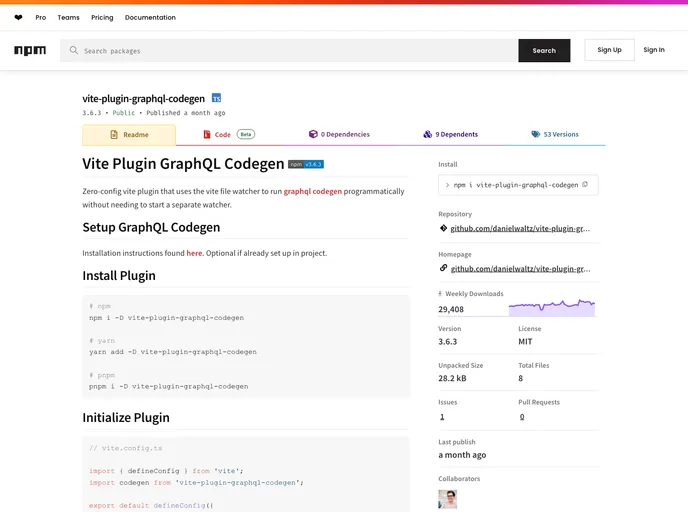Image resolution: width=688 pixels, height=512 pixels.
Task: Follow the graphql codegen link
Action: pyautogui.click(x=312, y=191)
